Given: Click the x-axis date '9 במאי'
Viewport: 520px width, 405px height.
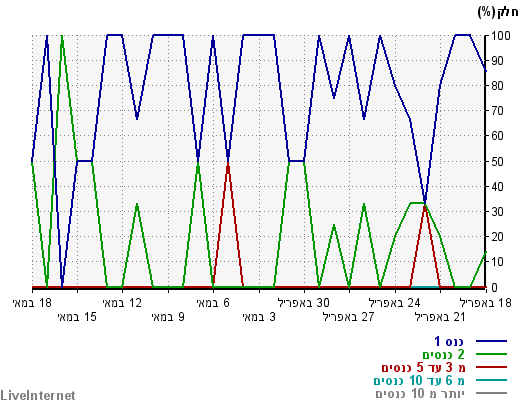Looking at the screenshot, I should coord(168,316).
